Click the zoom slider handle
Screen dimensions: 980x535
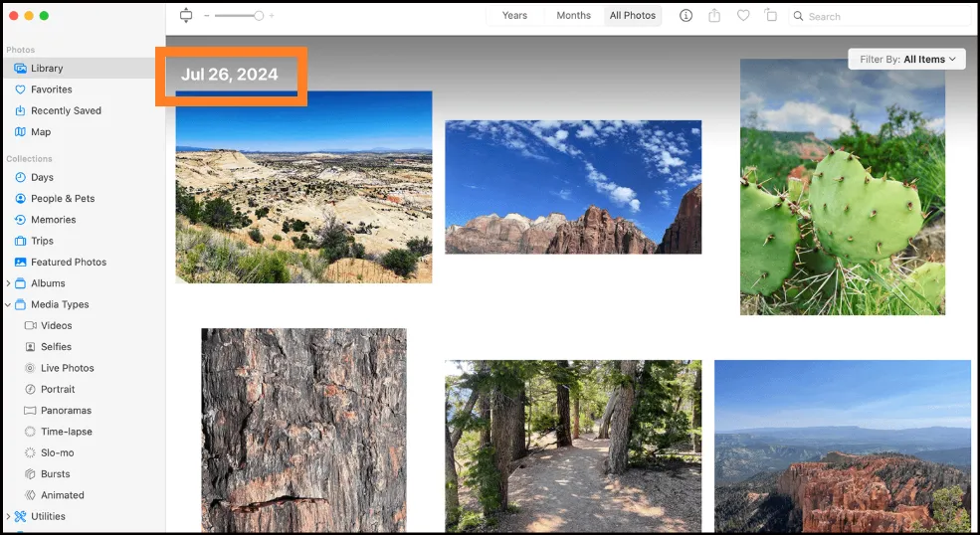[259, 16]
